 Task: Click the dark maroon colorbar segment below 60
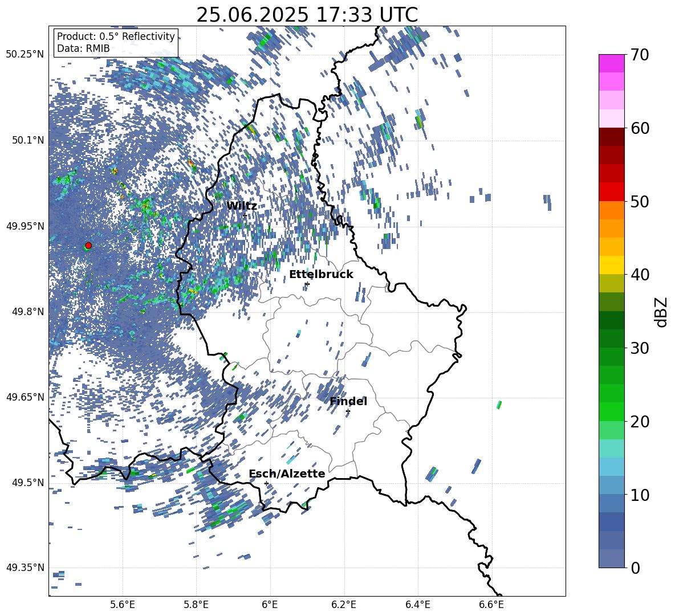pyautogui.click(x=611, y=137)
